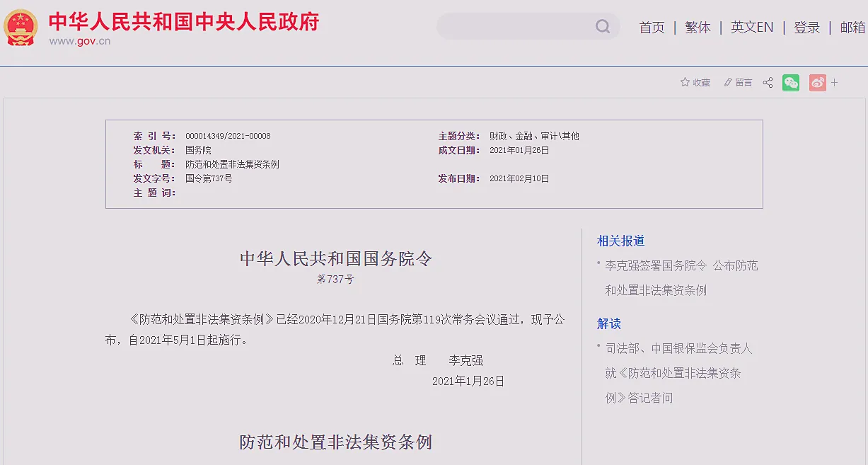Click the search magnifier icon

coord(603,27)
